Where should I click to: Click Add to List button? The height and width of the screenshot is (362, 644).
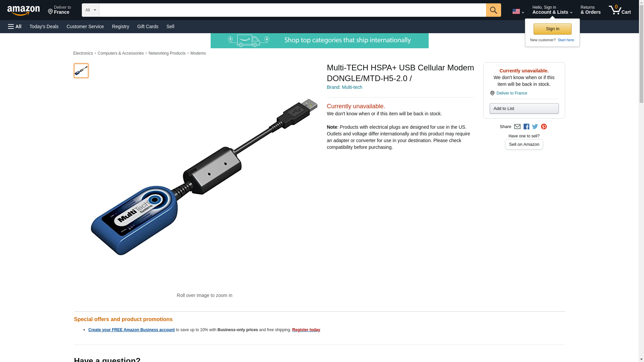[x=524, y=108]
